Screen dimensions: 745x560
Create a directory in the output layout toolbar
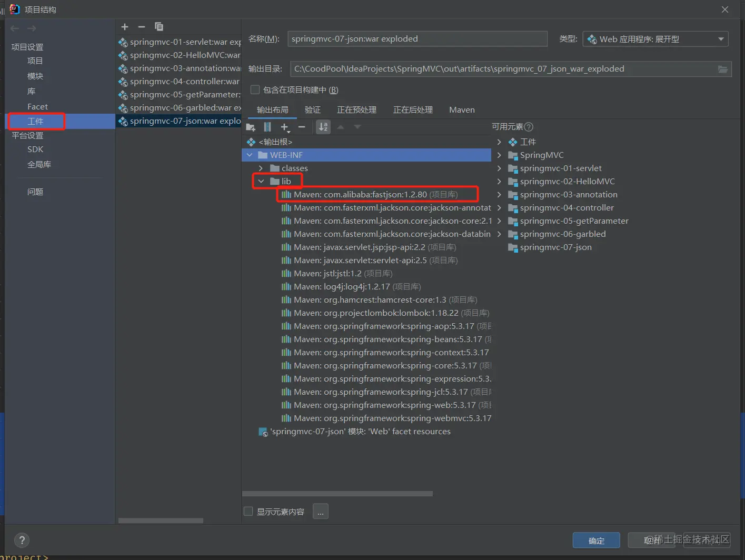(251, 127)
